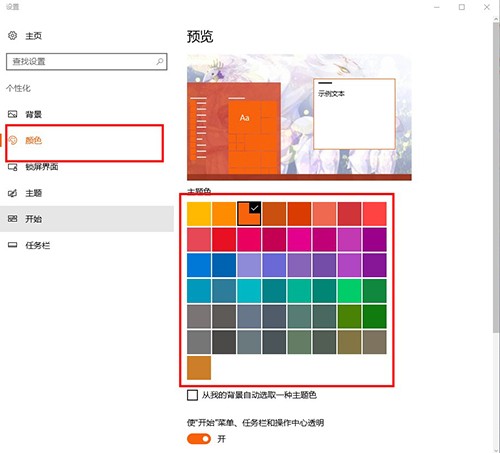500x453 pixels.
Task: Go to 主页 Home link
Action: click(34, 36)
